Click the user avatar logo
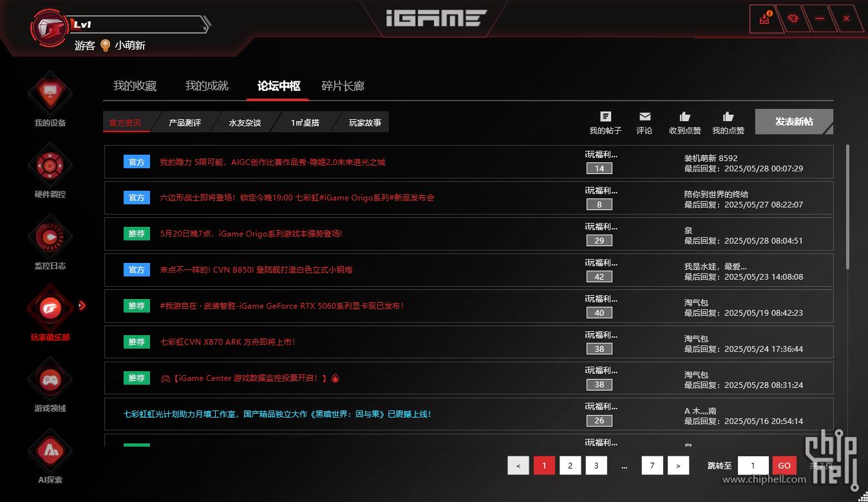 (x=50, y=28)
